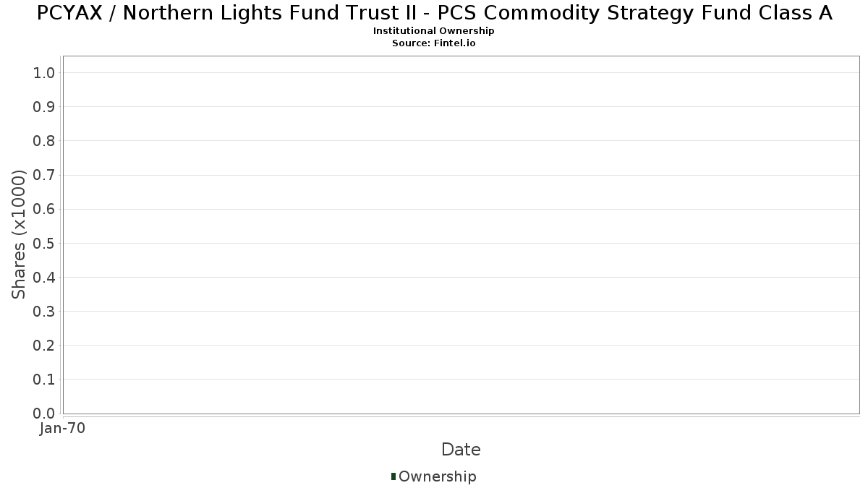
Task: Click the Date x-axis title
Action: click(461, 450)
